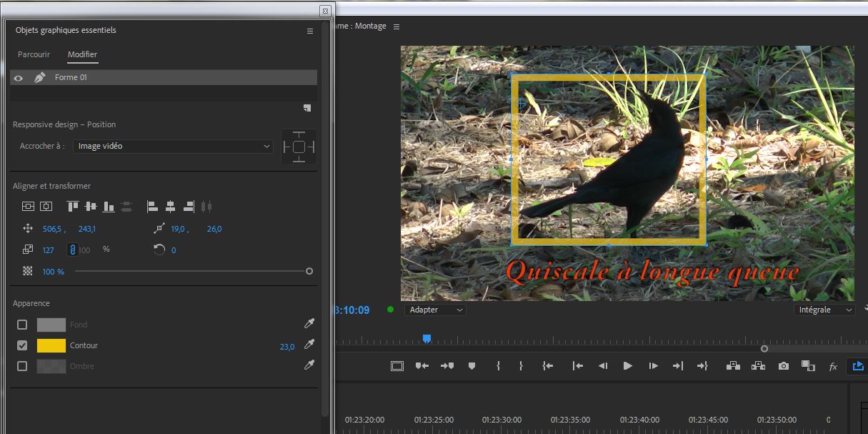Hide the Forme 01 layer with eye icon
This screenshot has width=868, height=434.
click(x=19, y=78)
